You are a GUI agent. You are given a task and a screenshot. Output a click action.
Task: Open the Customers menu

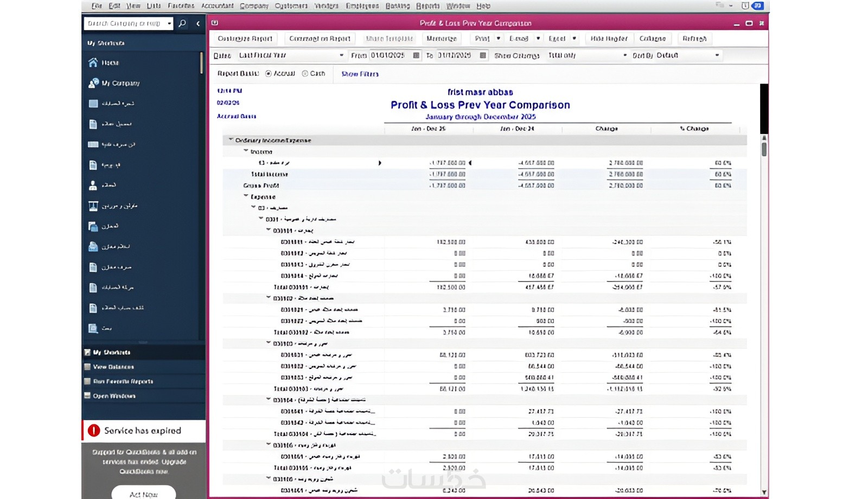[291, 6]
